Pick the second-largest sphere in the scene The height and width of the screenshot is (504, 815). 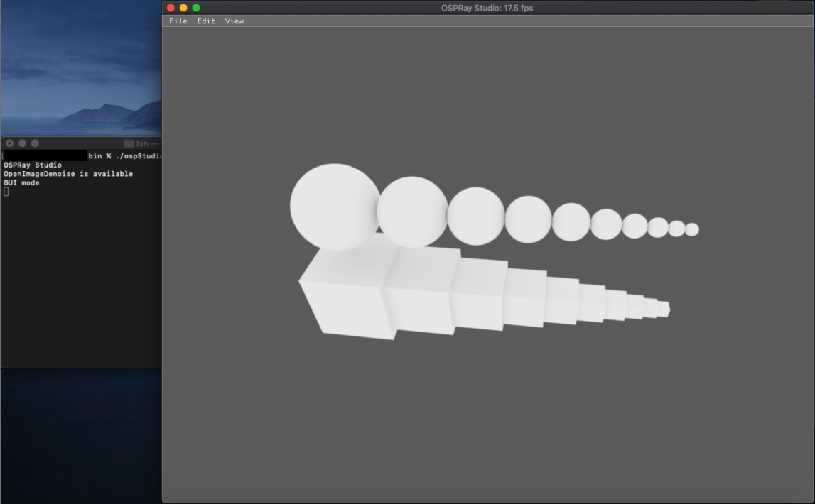pos(412,212)
